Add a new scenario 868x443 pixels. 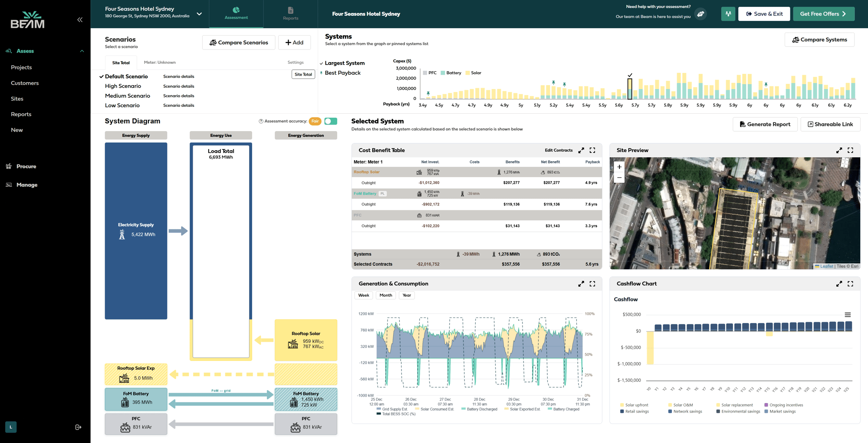tap(294, 43)
